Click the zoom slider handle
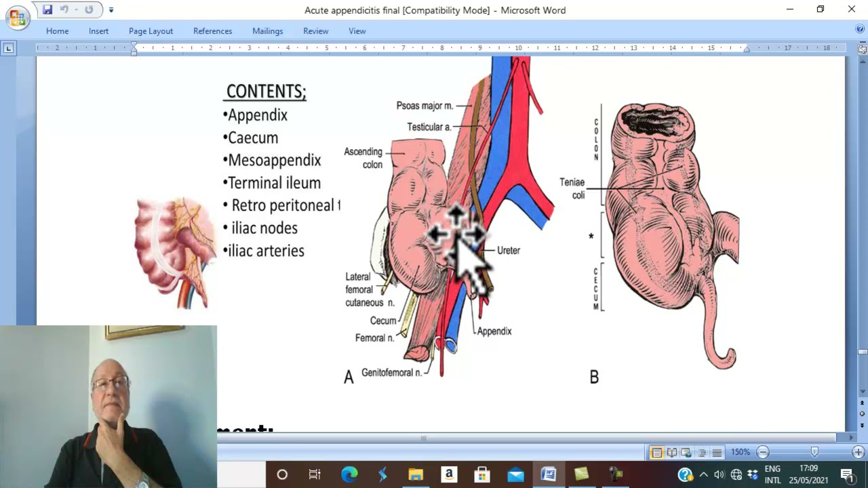Screen dimensions: 868x488 coord(814,452)
